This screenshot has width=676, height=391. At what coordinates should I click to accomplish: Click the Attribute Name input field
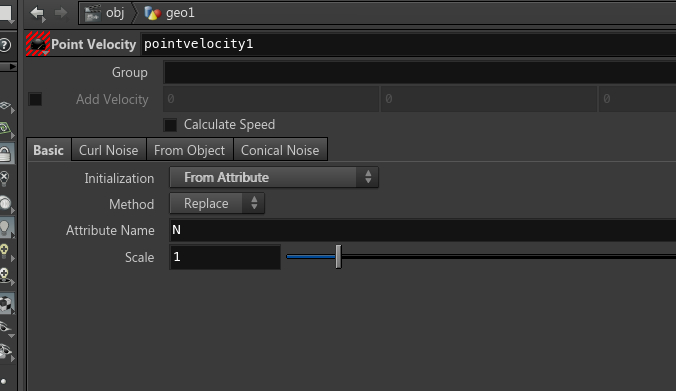coord(423,230)
